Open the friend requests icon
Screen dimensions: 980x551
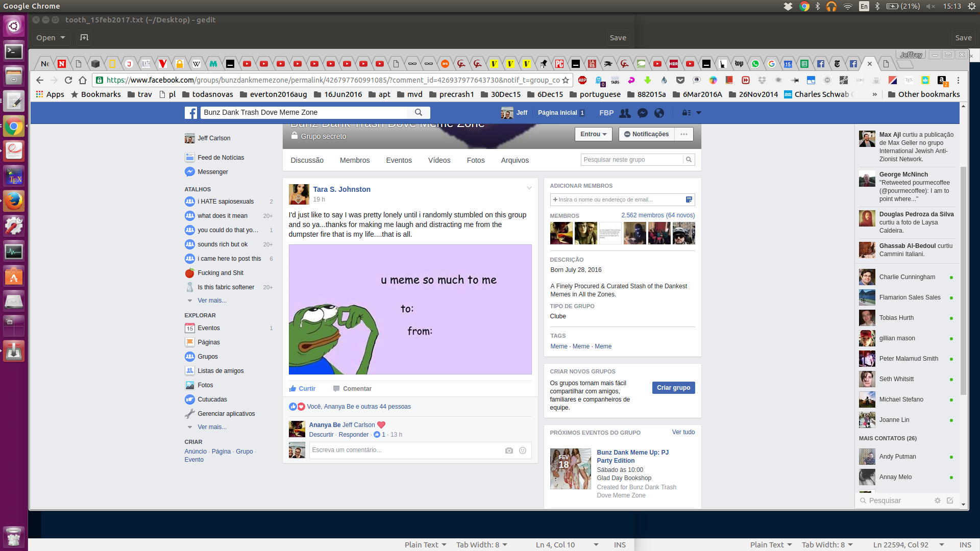coord(625,113)
